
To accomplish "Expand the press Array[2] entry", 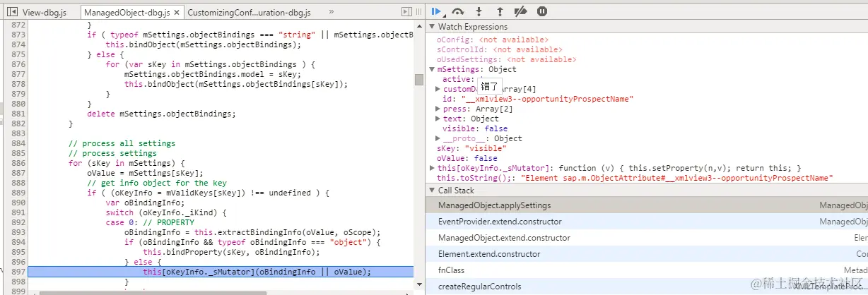I will (x=438, y=109).
